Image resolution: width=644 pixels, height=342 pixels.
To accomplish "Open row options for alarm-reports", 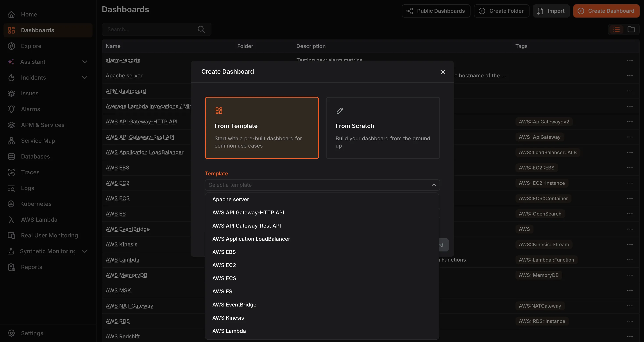I will [x=630, y=61].
